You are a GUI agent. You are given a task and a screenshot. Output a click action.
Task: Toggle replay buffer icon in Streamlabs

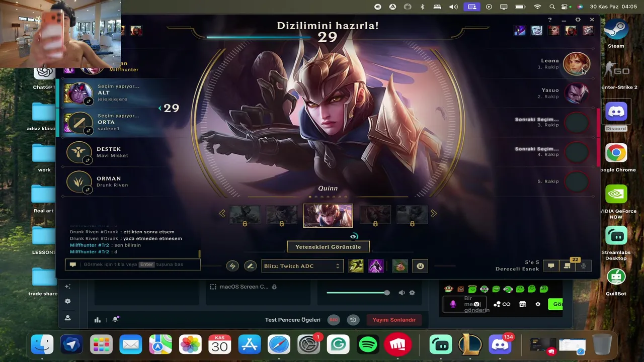tap(353, 320)
